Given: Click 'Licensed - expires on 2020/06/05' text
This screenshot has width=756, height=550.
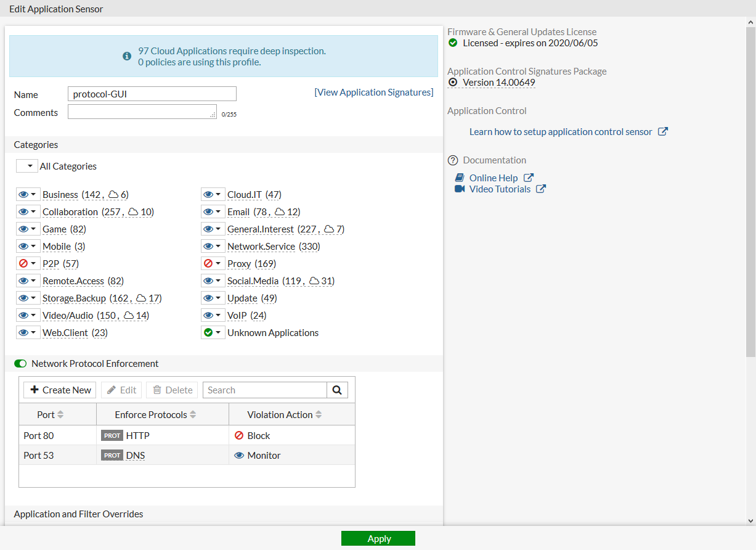Looking at the screenshot, I should coord(530,43).
